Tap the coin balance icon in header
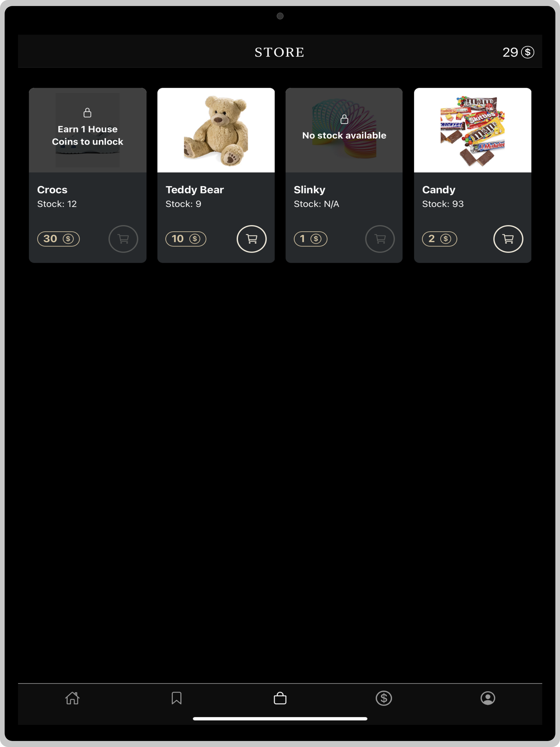Viewport: 560px width, 747px height. tap(527, 52)
